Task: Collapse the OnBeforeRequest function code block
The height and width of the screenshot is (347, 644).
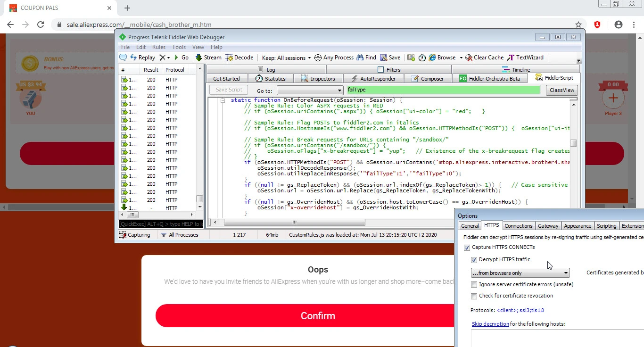Action: (x=223, y=100)
